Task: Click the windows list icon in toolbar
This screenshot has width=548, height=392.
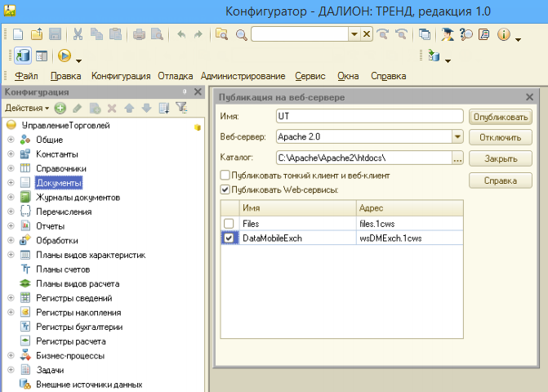Action: (x=425, y=34)
